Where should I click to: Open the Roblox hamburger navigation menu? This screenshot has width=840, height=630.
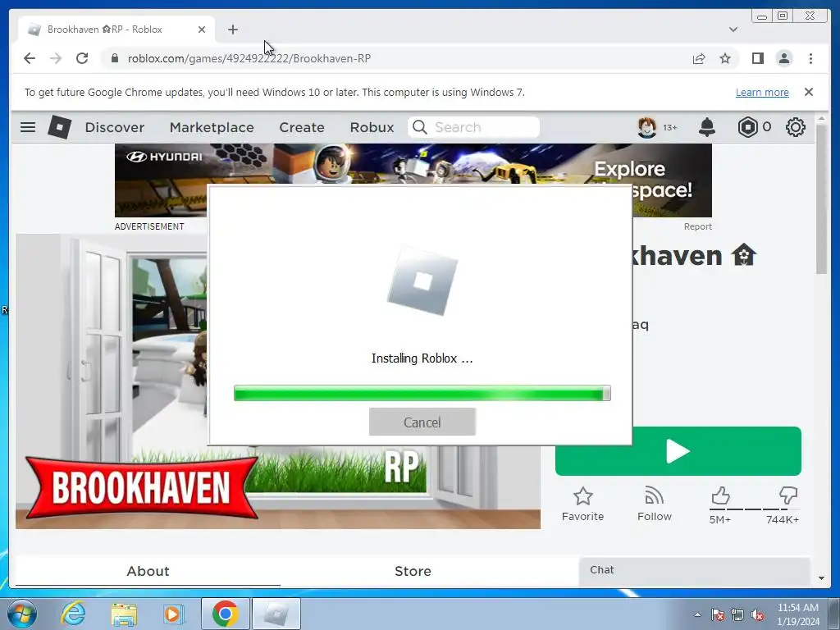coord(28,127)
